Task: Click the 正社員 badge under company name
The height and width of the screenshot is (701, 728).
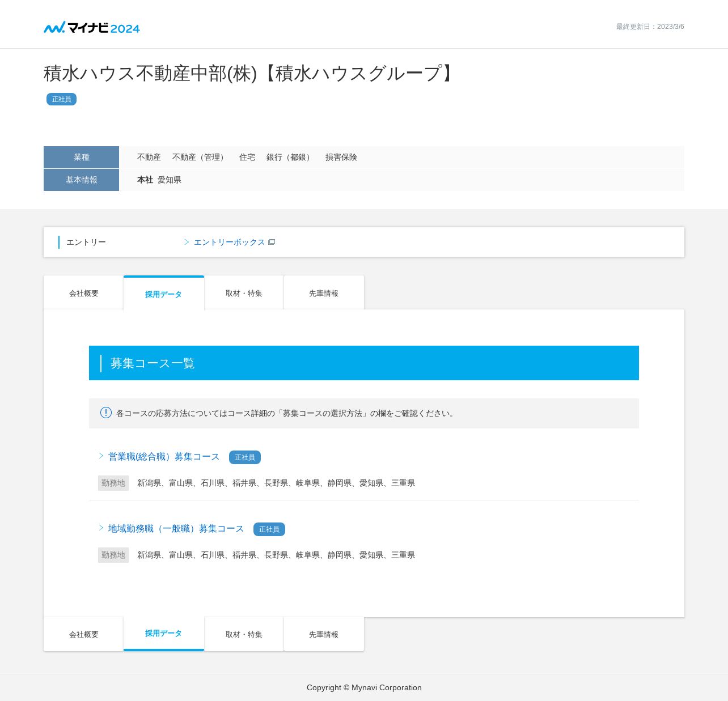Action: pos(61,99)
